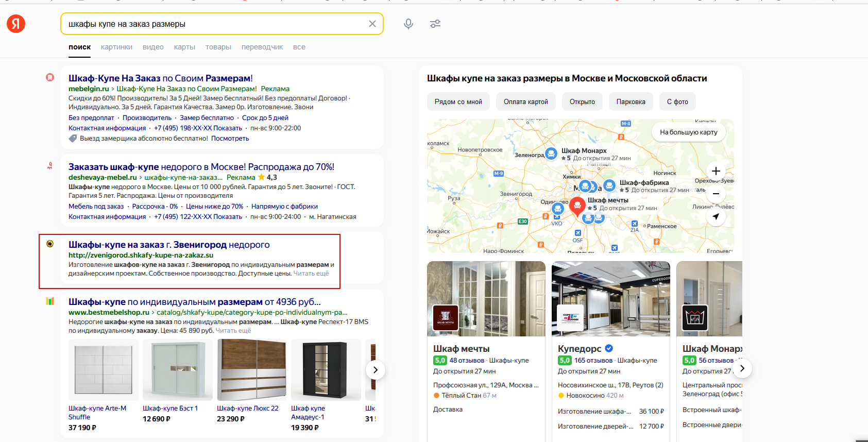This screenshot has width=868, height=442.
Task: Reveal phone number +7 (495) 122-XX-XX
Action: click(198, 217)
